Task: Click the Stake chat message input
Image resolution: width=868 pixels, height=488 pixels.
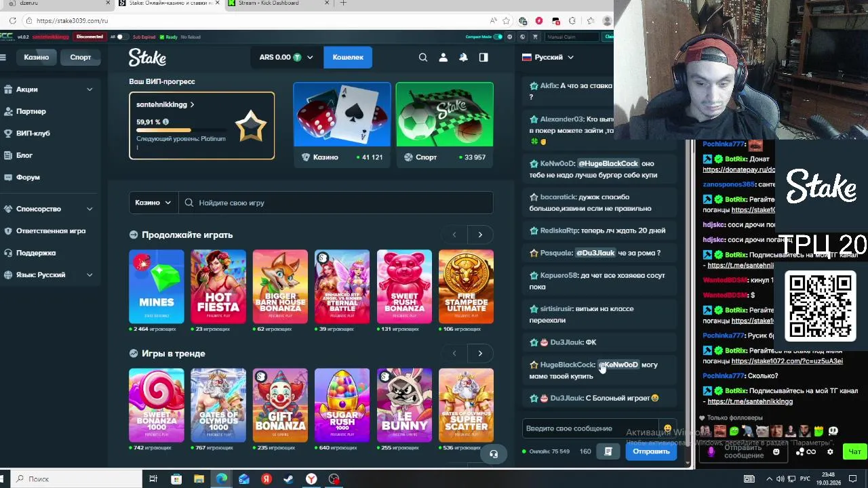Action: [591, 428]
